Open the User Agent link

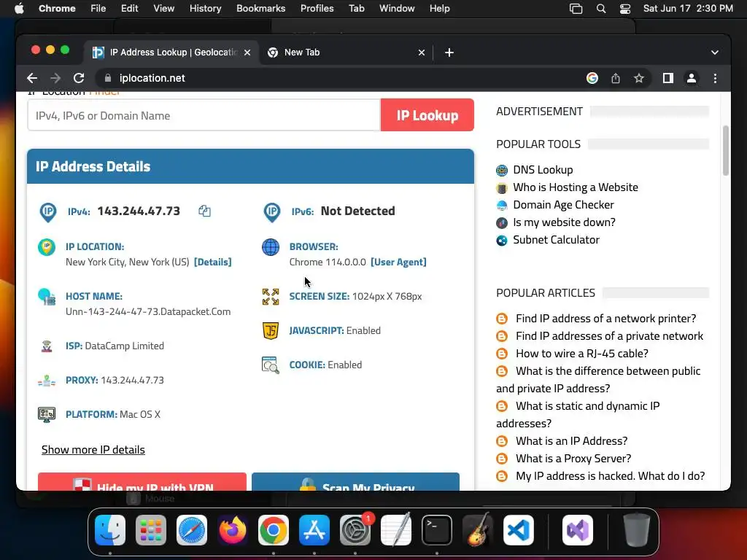pyautogui.click(x=398, y=262)
